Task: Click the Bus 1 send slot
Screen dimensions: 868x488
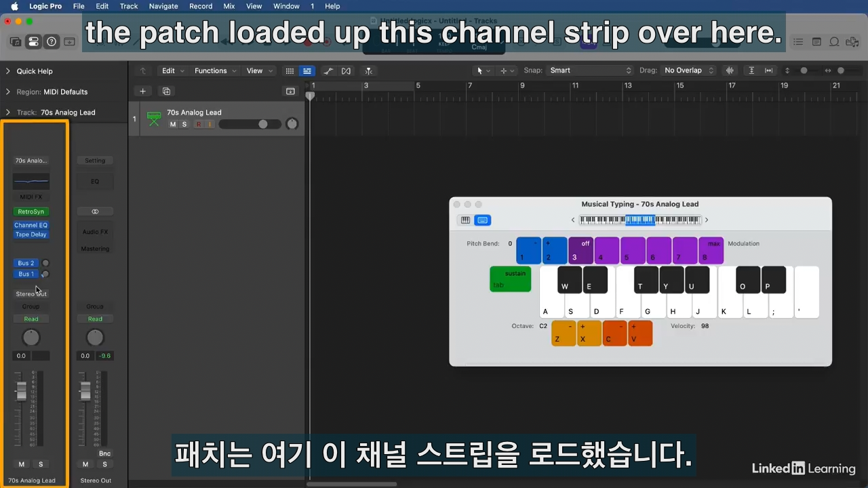Action: tap(26, 274)
